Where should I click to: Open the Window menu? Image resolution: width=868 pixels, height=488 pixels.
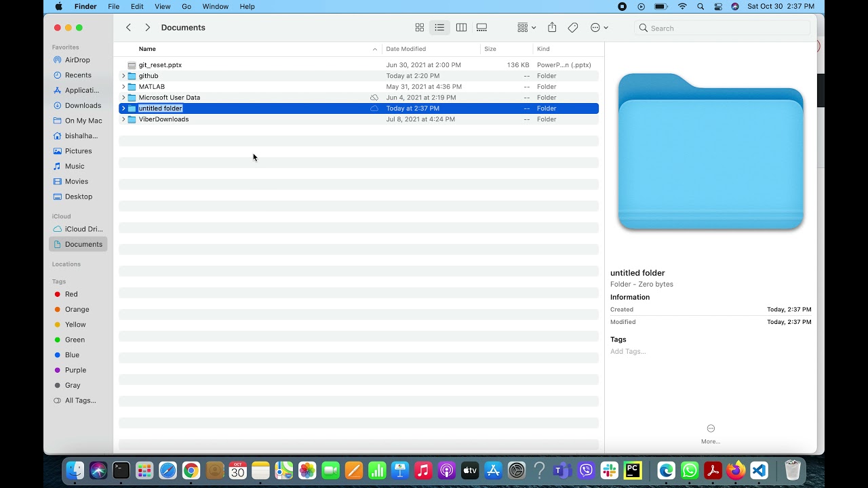[216, 6]
